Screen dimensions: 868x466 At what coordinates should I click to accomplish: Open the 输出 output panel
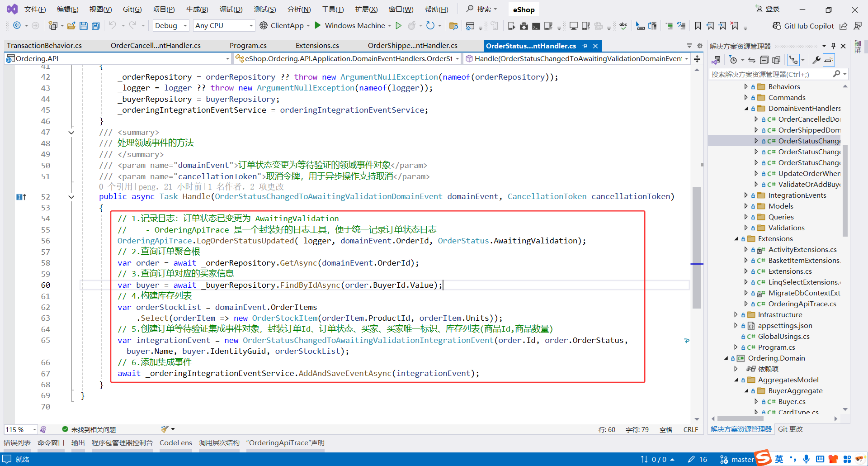[78, 443]
